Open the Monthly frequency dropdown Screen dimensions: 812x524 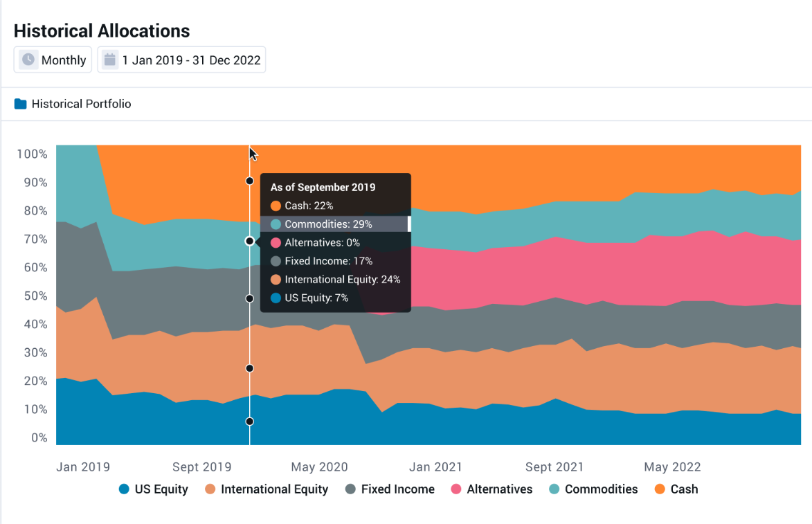(53, 60)
